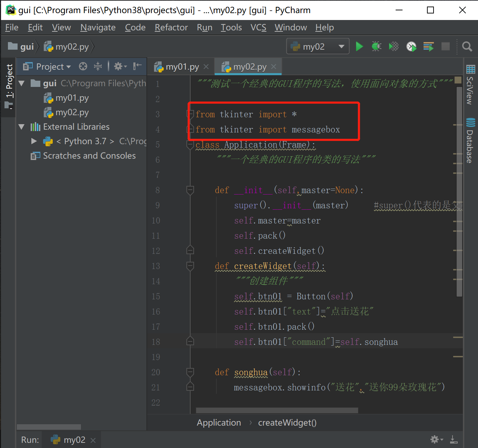
Task: Launch the profiler icon in toolbar
Action: click(x=411, y=46)
